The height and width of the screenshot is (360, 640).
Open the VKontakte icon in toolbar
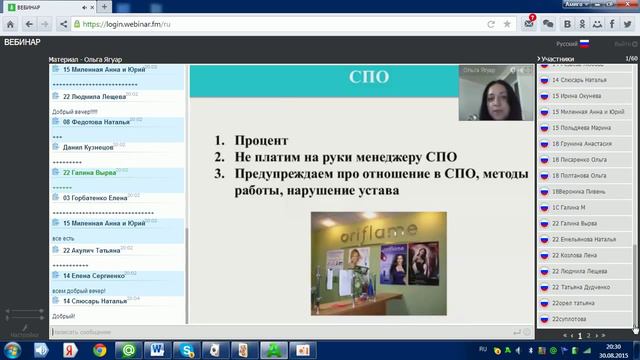567,24
